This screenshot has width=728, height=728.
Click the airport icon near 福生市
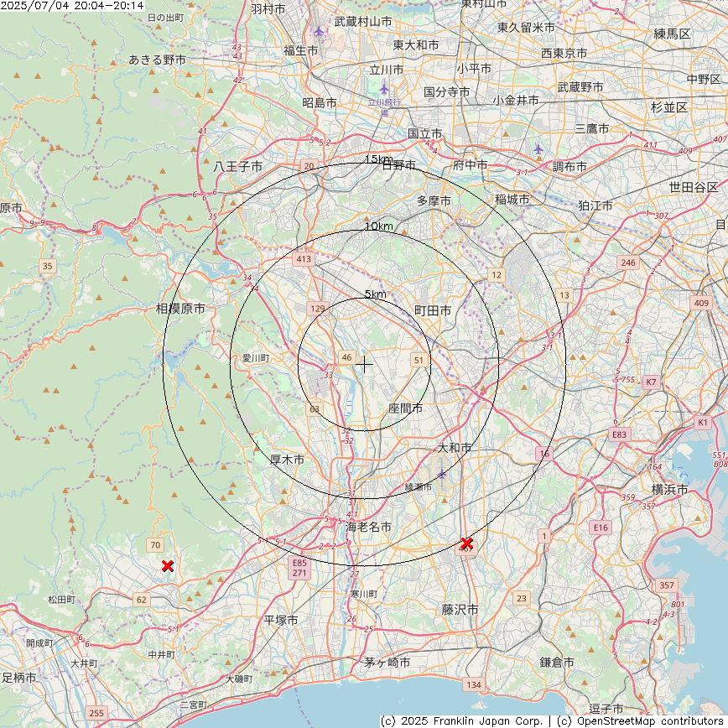[319, 32]
